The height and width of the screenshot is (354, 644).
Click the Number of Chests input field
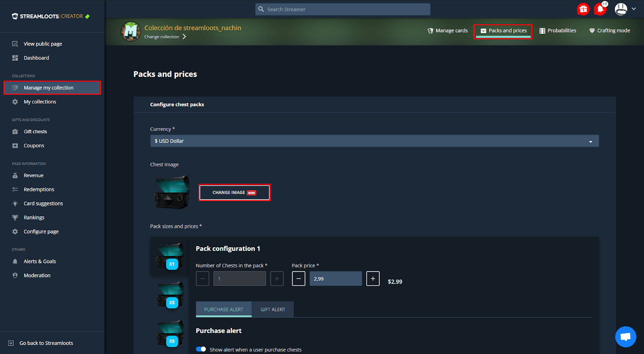(x=239, y=279)
